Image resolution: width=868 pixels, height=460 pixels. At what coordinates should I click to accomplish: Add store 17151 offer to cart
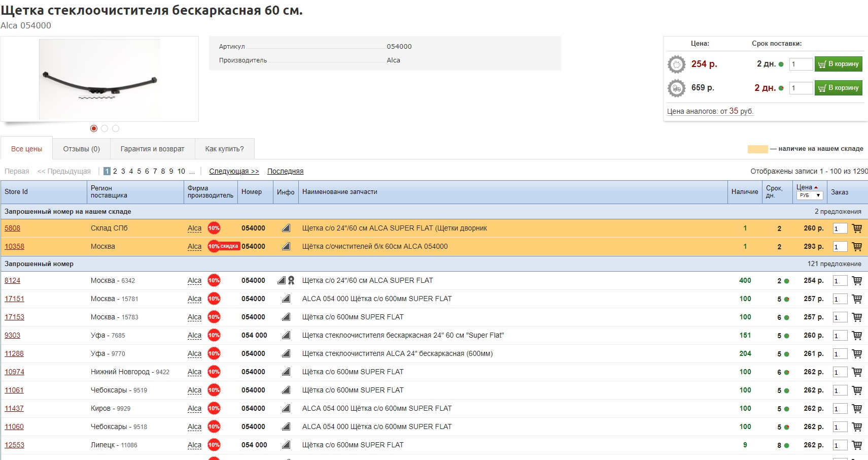[857, 299]
